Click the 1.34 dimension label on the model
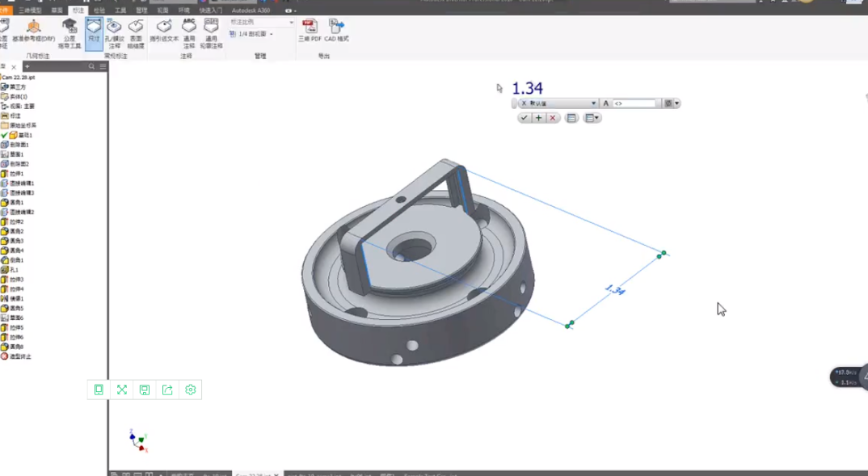The image size is (868, 476). (x=615, y=289)
